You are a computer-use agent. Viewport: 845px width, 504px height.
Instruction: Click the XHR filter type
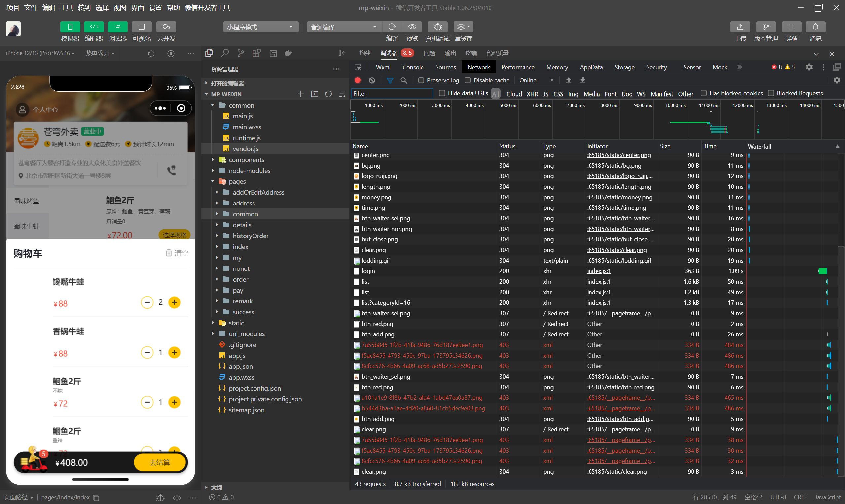(532, 94)
